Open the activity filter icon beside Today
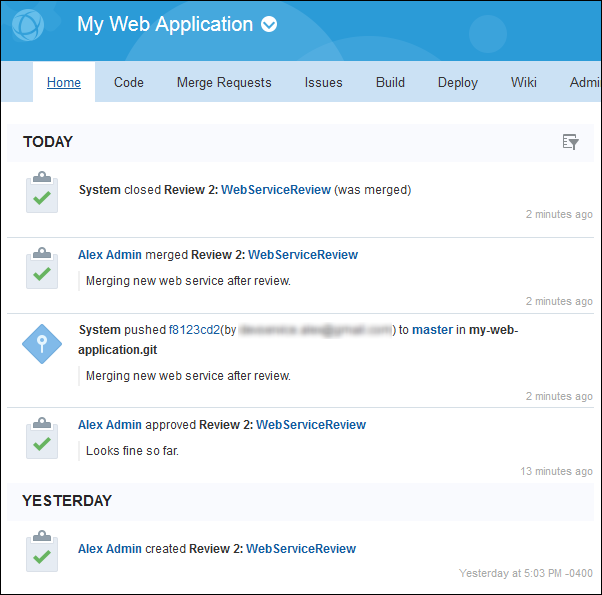 pos(571,142)
